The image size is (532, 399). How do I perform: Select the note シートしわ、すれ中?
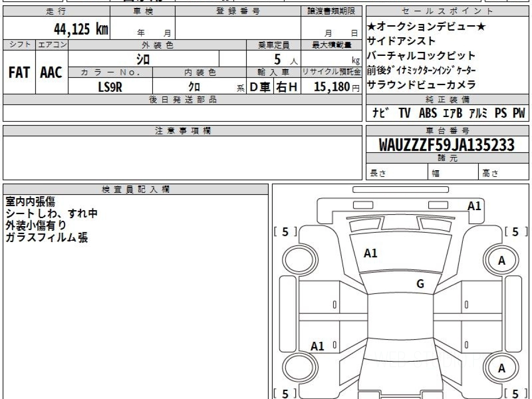[51, 214]
